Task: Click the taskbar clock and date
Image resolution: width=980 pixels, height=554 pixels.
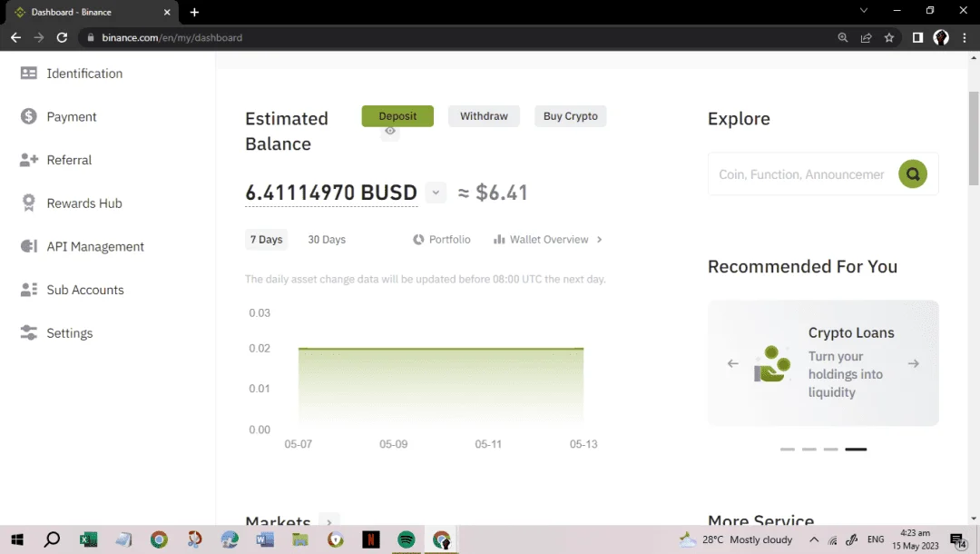Action: pos(915,539)
